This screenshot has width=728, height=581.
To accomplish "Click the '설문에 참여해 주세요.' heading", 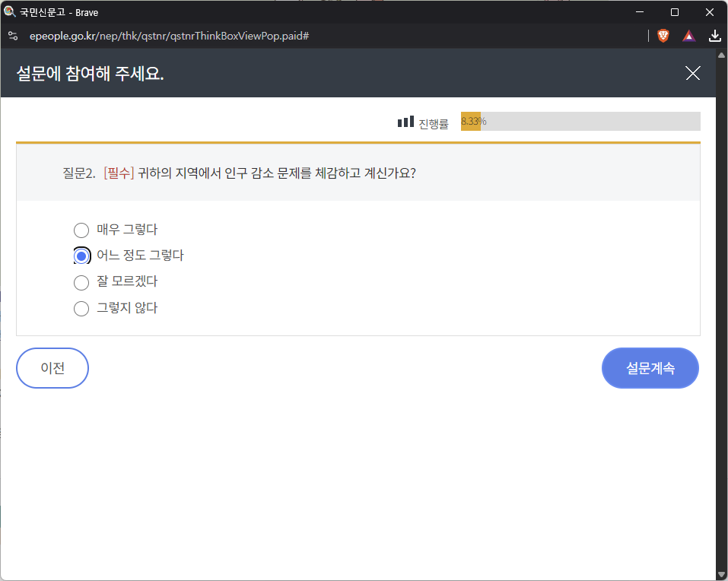I will click(x=90, y=73).
